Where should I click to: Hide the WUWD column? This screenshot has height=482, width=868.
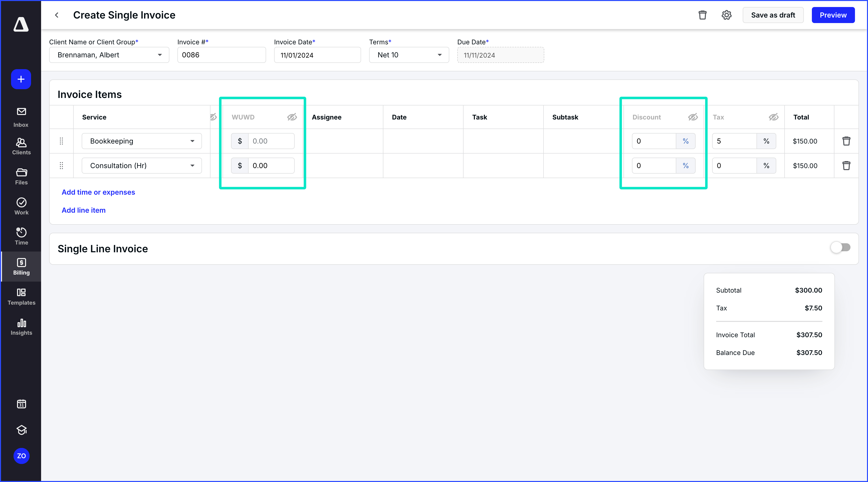tap(292, 117)
